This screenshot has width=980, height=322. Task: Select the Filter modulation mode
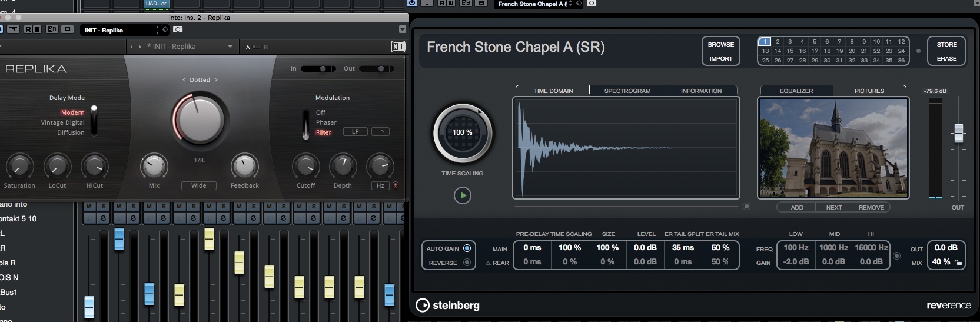click(x=324, y=132)
